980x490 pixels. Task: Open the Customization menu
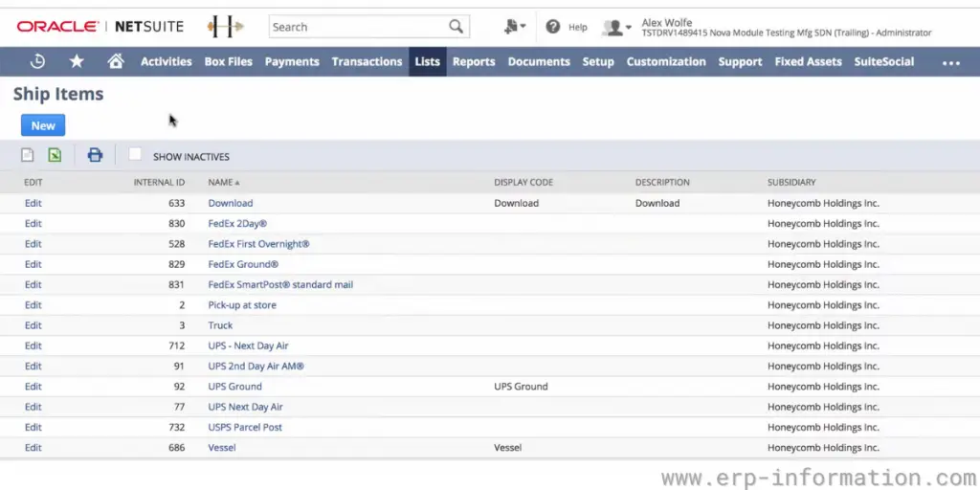coord(666,62)
